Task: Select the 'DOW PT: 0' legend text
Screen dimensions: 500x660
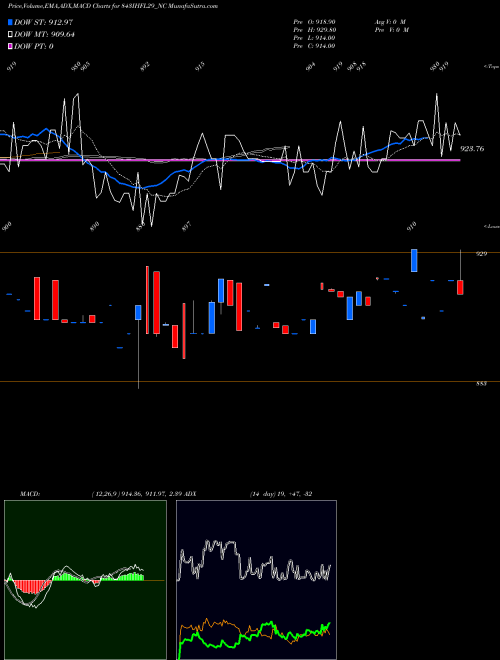Action: pyautogui.click(x=34, y=46)
